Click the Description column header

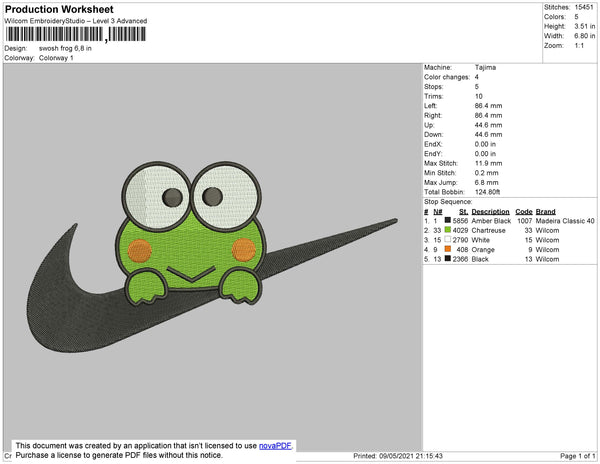pos(490,212)
